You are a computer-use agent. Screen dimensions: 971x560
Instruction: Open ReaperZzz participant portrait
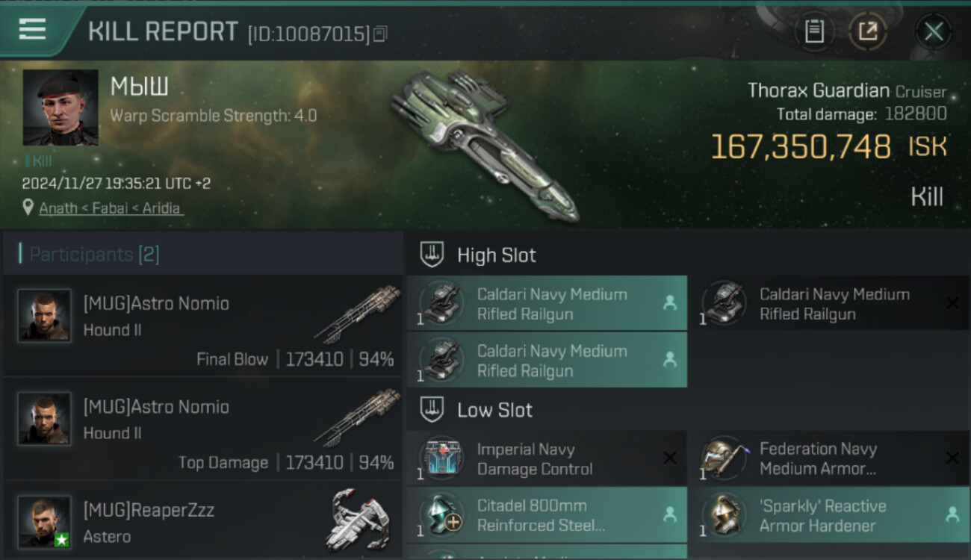44,521
